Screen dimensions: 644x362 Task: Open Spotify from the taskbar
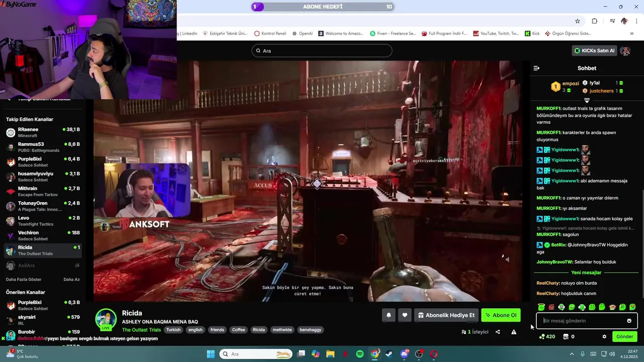tap(360, 354)
